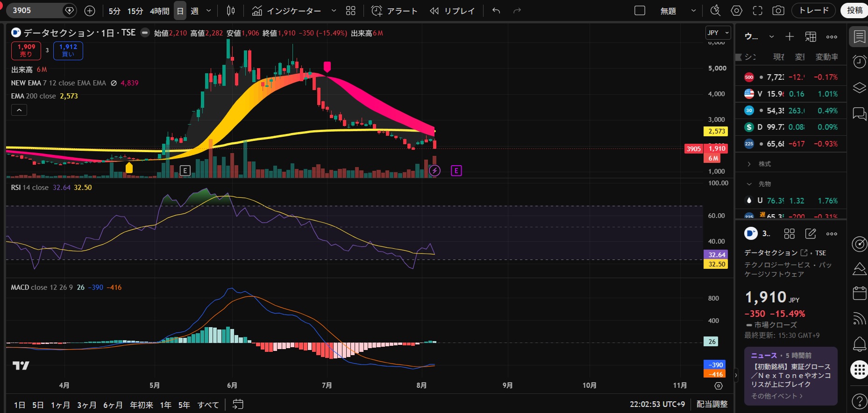Select the 週 weekly timeframe
The height and width of the screenshot is (413, 868).
click(195, 11)
